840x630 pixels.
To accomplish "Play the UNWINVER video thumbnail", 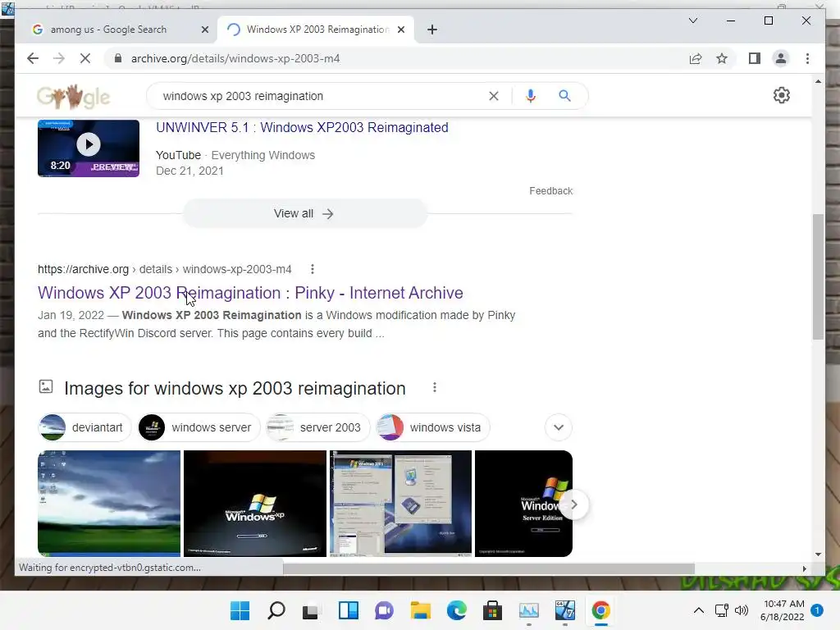I will tap(89, 148).
